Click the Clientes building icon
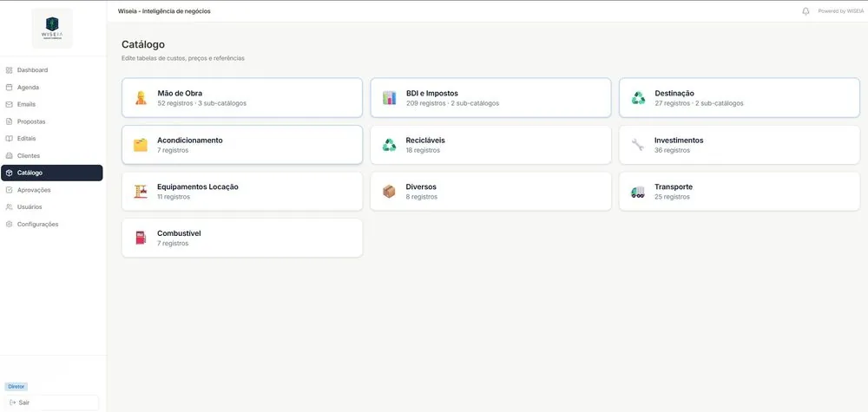The height and width of the screenshot is (412, 868). (x=9, y=156)
